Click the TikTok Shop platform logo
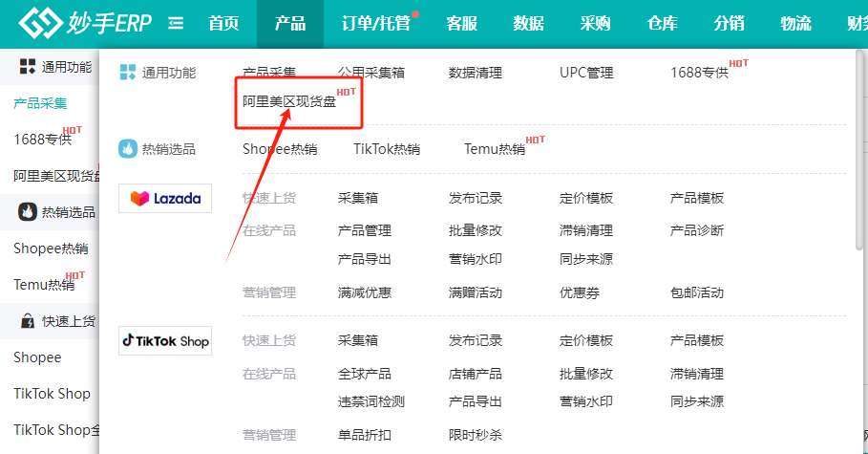This screenshot has width=868, height=454. (165, 341)
